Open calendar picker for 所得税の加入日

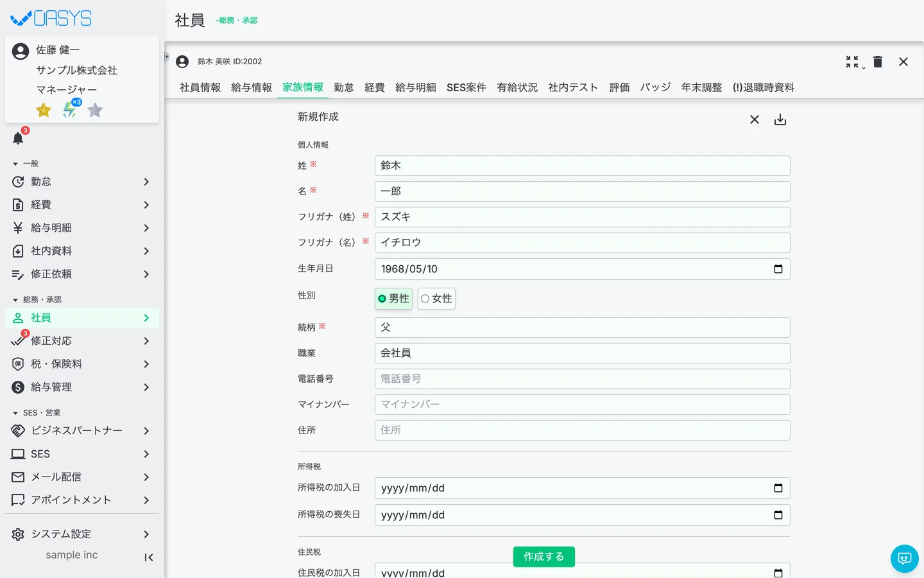click(x=778, y=488)
